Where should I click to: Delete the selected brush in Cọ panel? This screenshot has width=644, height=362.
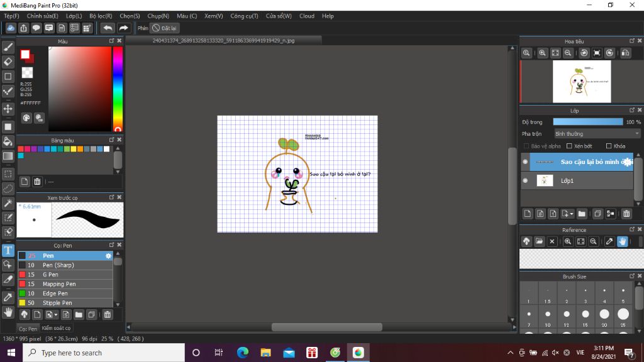(x=107, y=315)
